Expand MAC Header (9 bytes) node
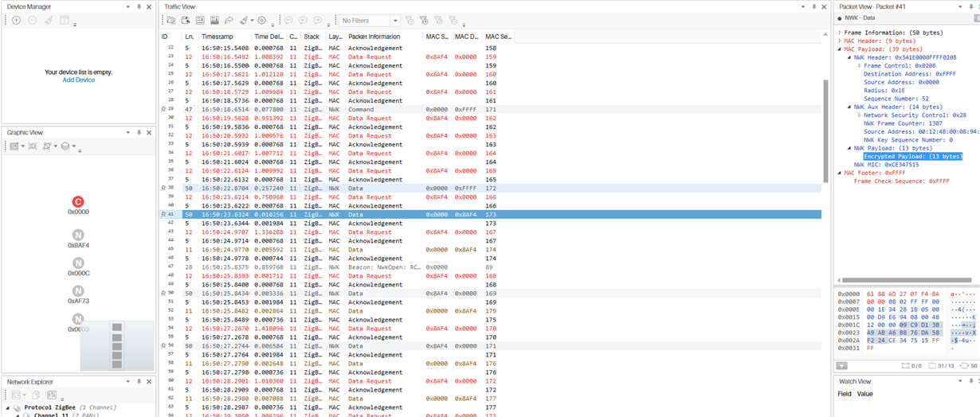The width and height of the screenshot is (980, 417). pyautogui.click(x=841, y=41)
